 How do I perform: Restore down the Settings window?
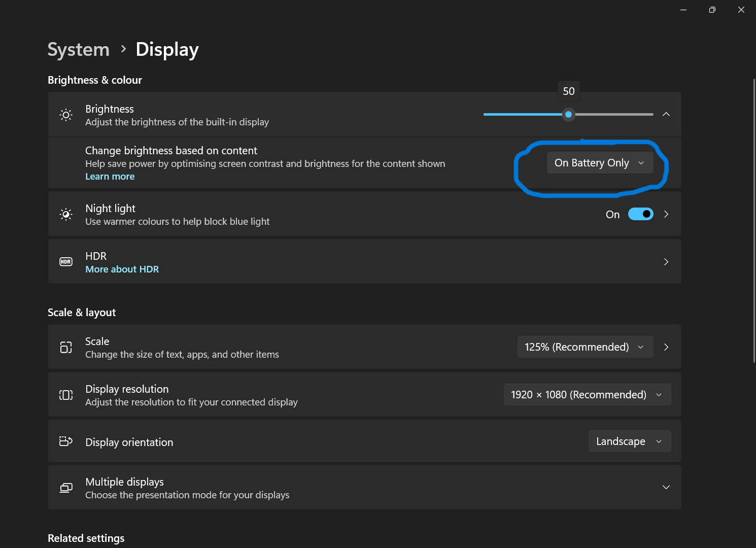[712, 10]
